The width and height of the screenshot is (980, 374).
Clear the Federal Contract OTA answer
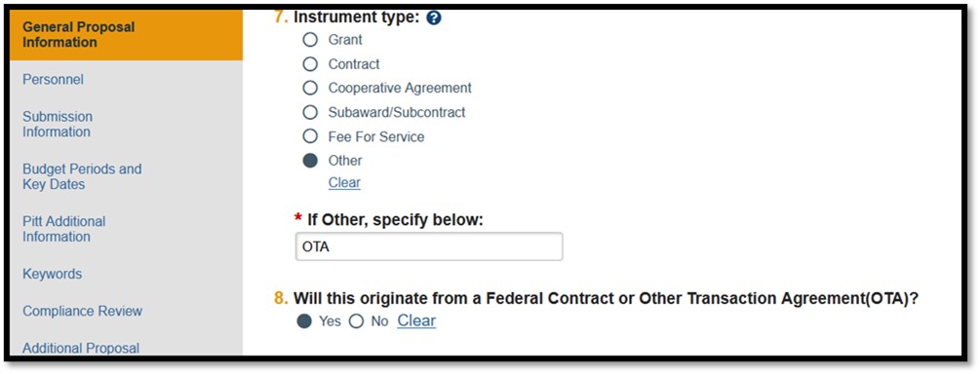pos(416,321)
